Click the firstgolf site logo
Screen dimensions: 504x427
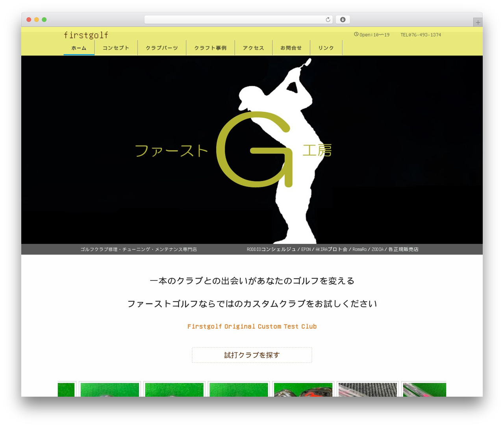pos(86,35)
